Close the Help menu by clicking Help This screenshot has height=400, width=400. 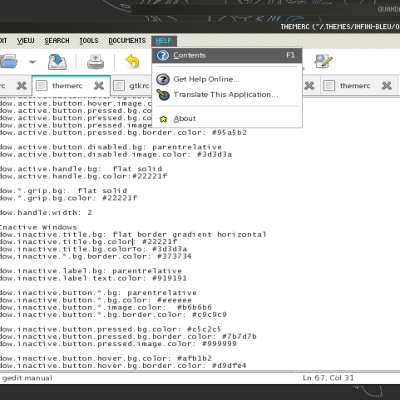[x=164, y=41]
